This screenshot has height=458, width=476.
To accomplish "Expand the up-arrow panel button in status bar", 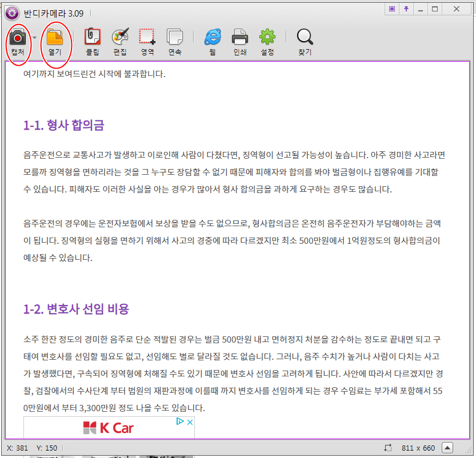I will 447,448.
